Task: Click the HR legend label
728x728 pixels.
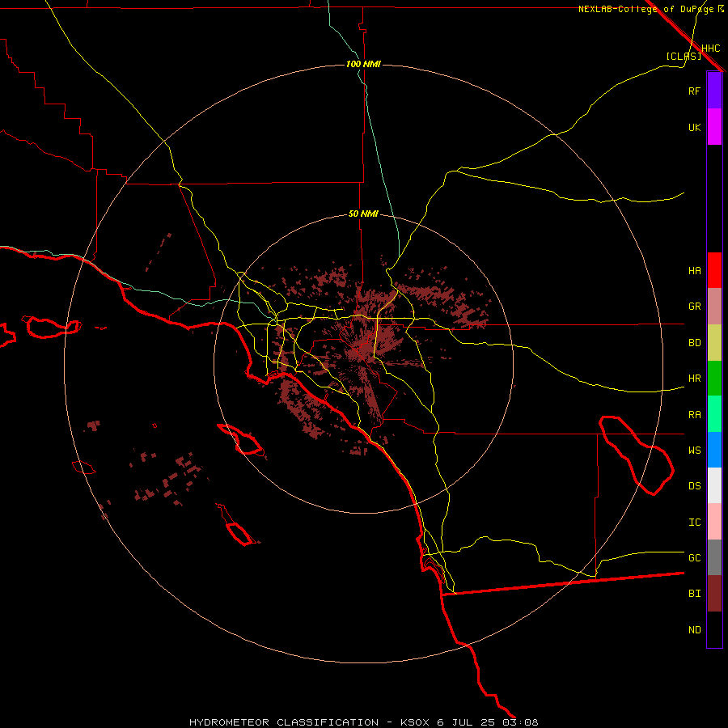Action: [695, 379]
